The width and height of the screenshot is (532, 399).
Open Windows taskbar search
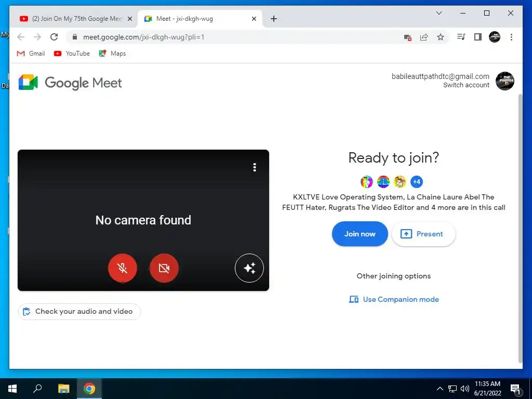tap(37, 389)
